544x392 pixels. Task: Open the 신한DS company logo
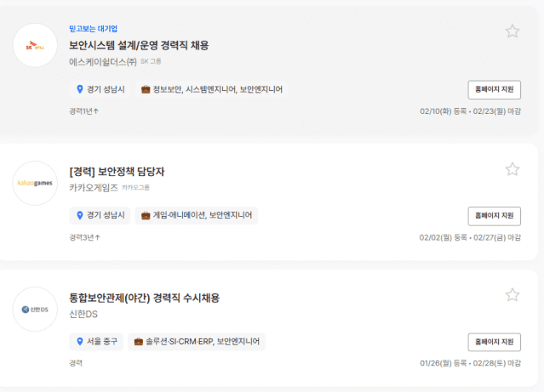coord(35,309)
